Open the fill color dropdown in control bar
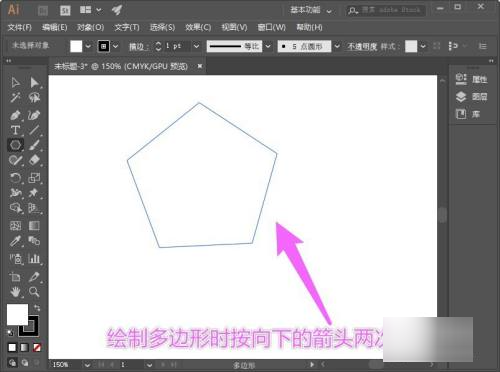 88,46
